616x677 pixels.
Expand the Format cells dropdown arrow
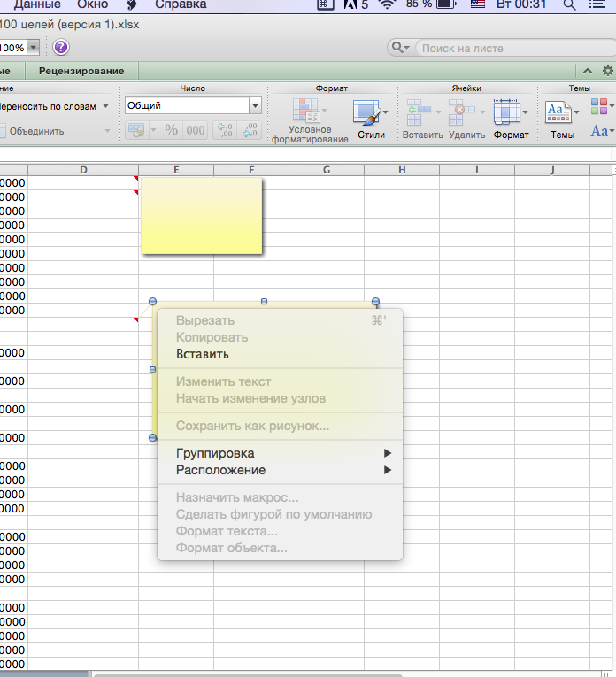526,112
